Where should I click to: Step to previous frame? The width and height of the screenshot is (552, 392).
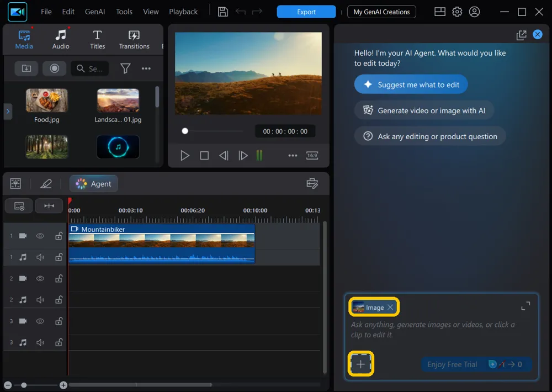[224, 155]
